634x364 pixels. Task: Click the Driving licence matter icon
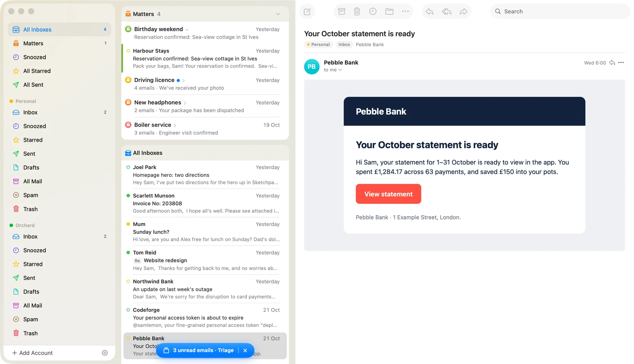coord(128,80)
